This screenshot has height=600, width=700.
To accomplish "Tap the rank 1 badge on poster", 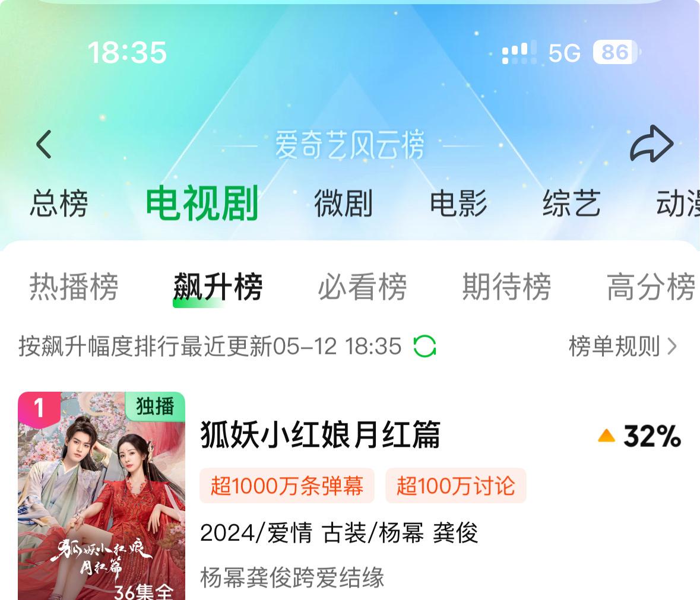I will [39, 409].
